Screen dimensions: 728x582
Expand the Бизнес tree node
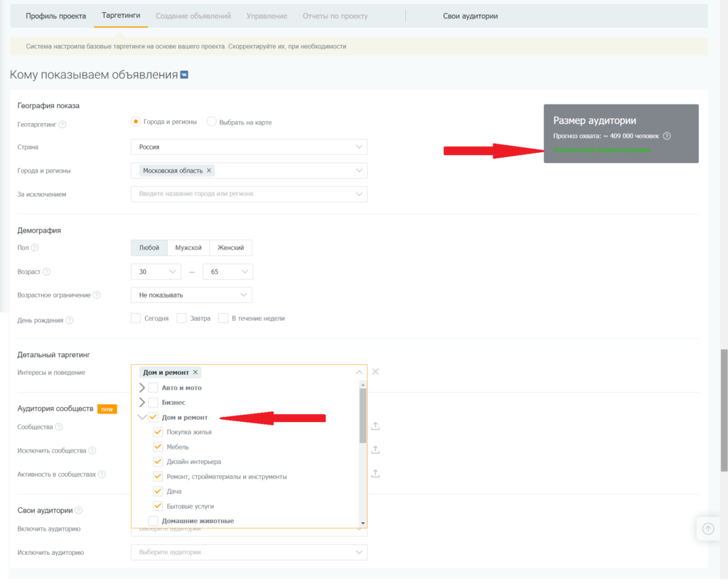pyautogui.click(x=142, y=402)
